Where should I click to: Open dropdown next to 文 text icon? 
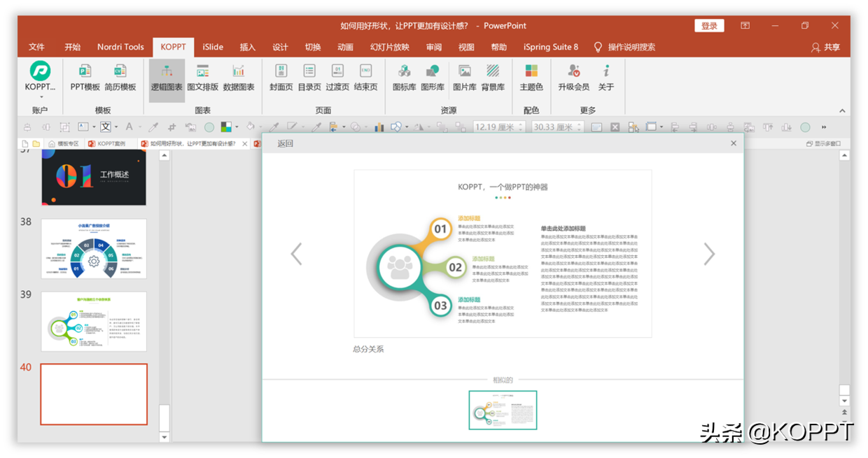tap(115, 127)
